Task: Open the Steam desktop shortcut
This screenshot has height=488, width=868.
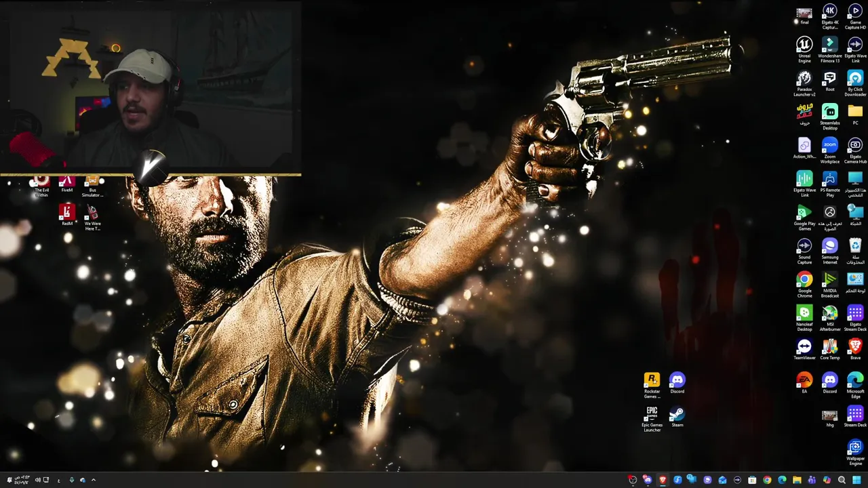Action: pos(677,418)
